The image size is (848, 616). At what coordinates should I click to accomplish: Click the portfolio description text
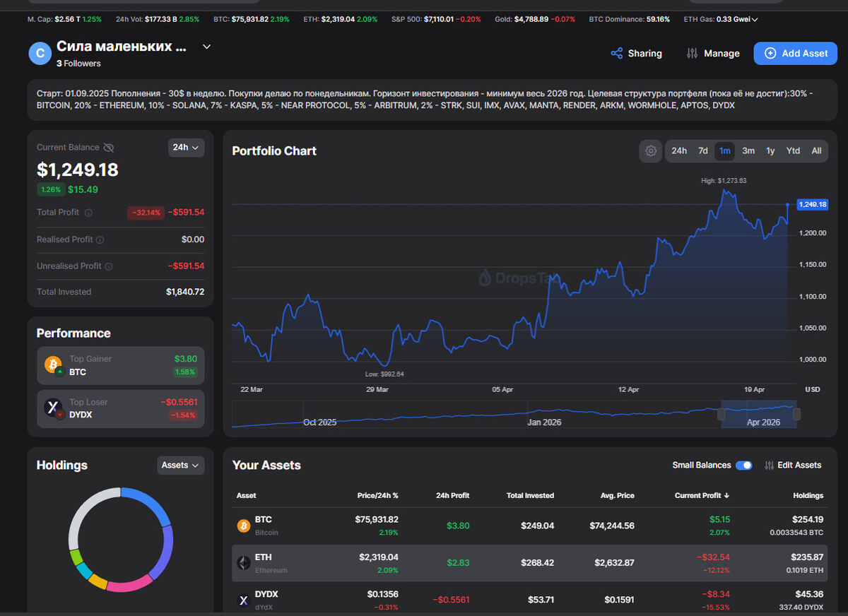click(x=424, y=99)
